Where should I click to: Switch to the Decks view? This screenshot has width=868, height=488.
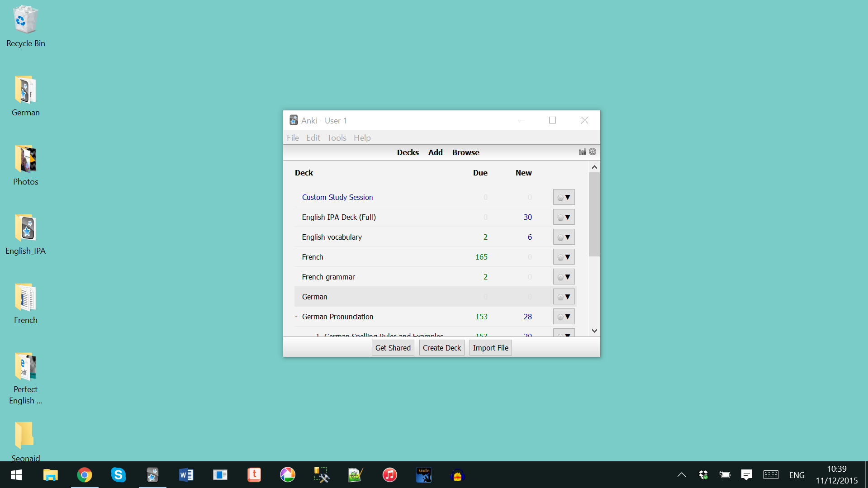tap(408, 152)
